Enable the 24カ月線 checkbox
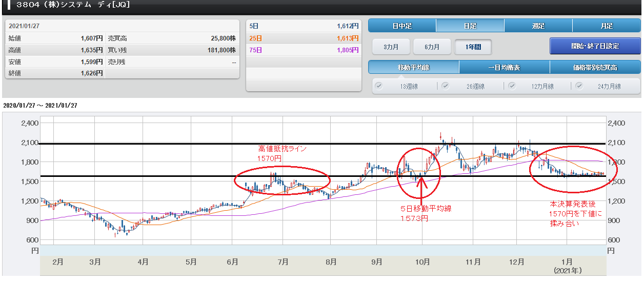The height and width of the screenshot is (282, 644). [579, 86]
